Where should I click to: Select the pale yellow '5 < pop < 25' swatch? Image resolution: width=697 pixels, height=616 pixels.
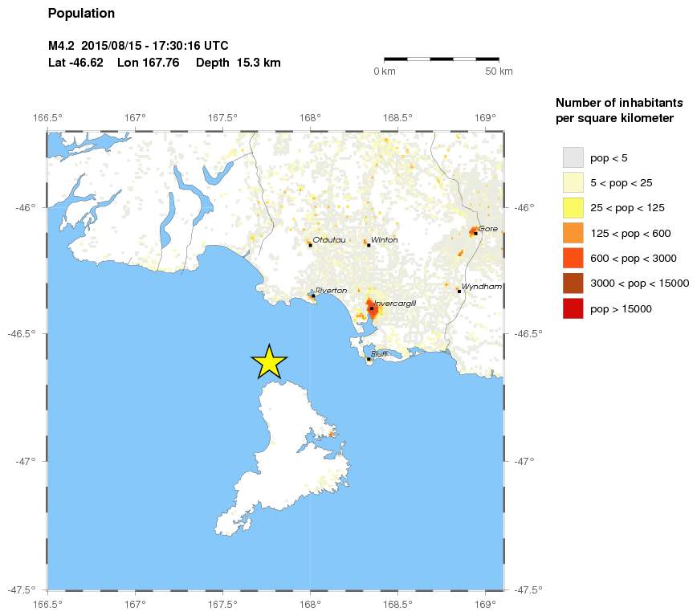(573, 182)
